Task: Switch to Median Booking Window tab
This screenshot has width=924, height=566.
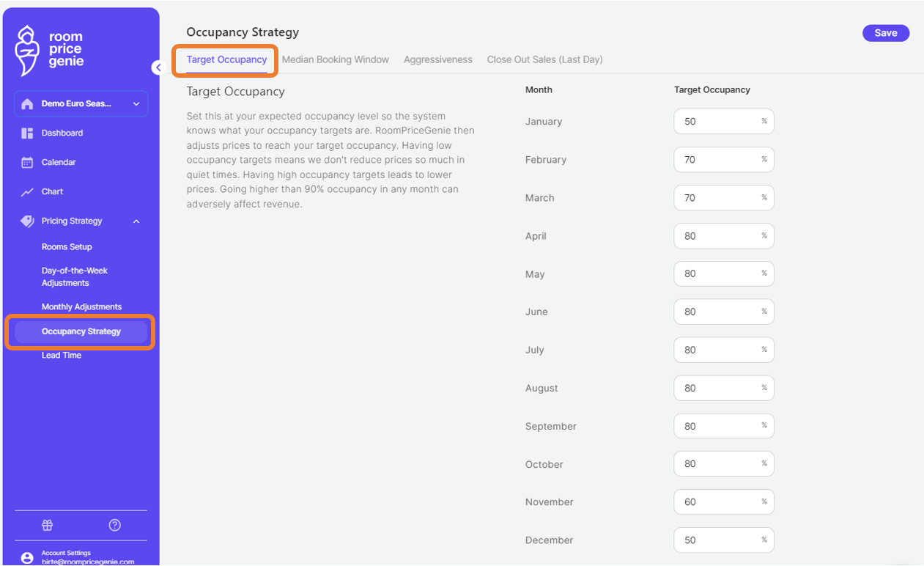Action: pos(335,59)
